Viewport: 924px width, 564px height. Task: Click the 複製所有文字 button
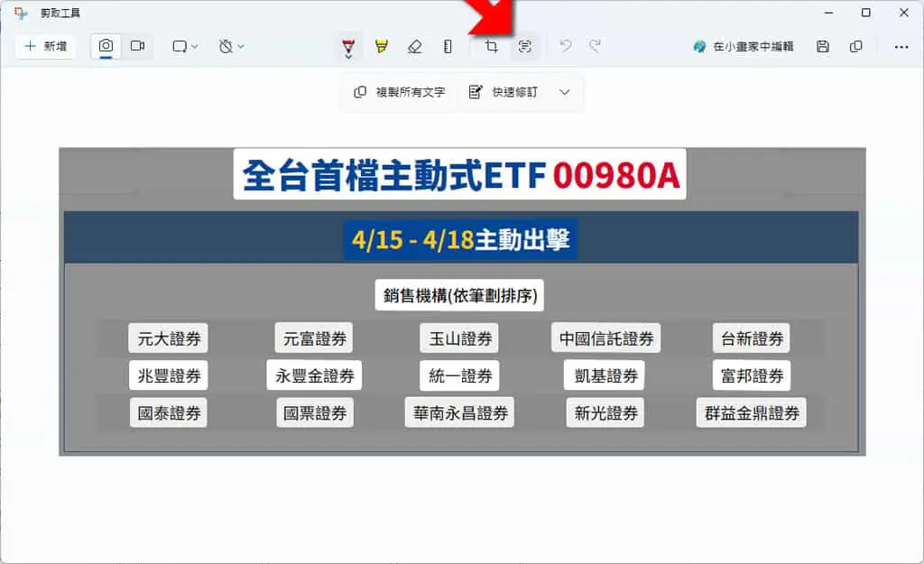click(400, 92)
